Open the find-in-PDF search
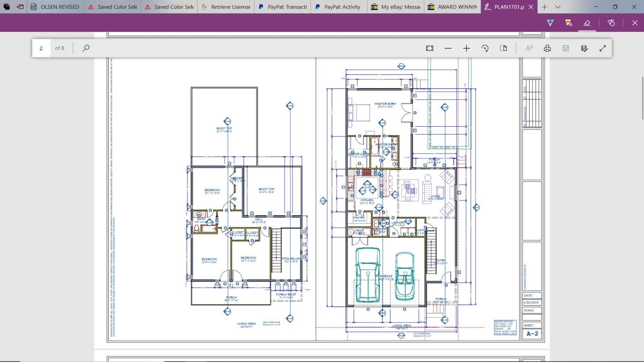644x362 pixels. point(86,48)
